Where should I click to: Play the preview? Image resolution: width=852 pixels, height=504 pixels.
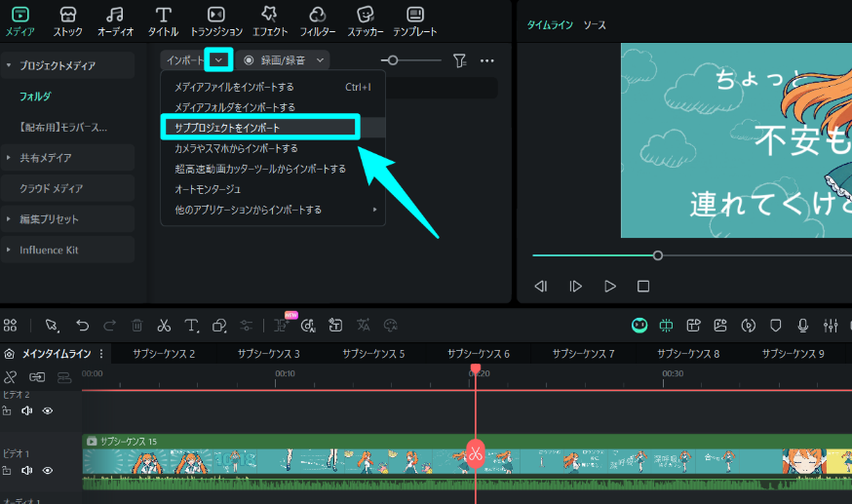[x=609, y=287]
